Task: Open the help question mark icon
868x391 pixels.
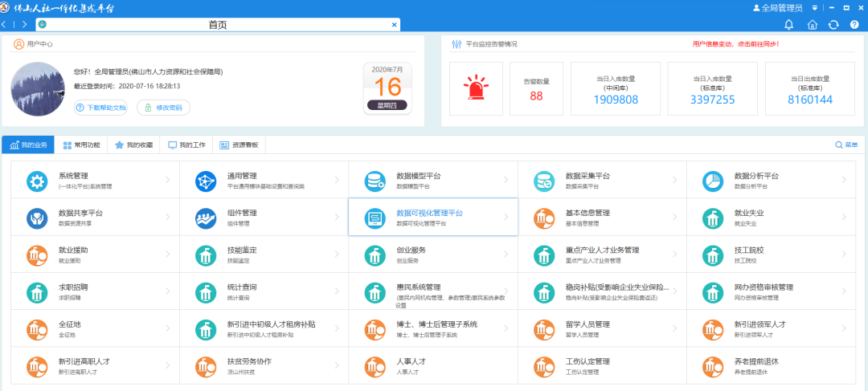Action: pyautogui.click(x=854, y=25)
